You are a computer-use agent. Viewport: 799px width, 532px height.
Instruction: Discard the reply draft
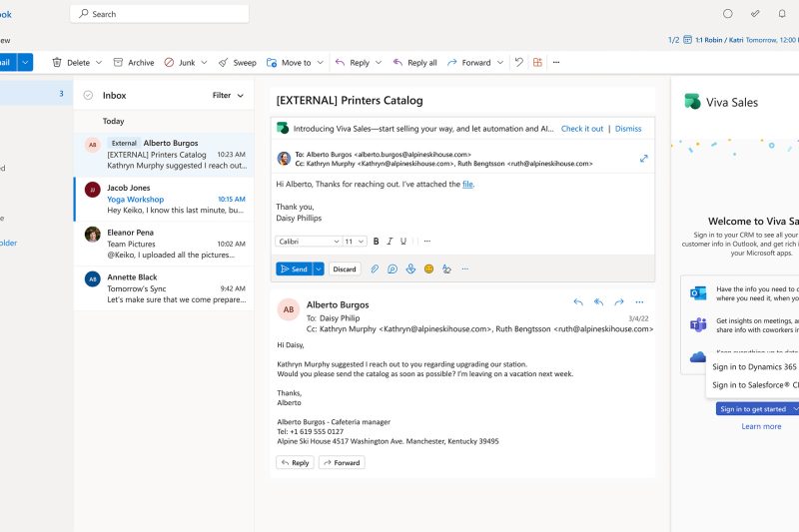point(345,268)
